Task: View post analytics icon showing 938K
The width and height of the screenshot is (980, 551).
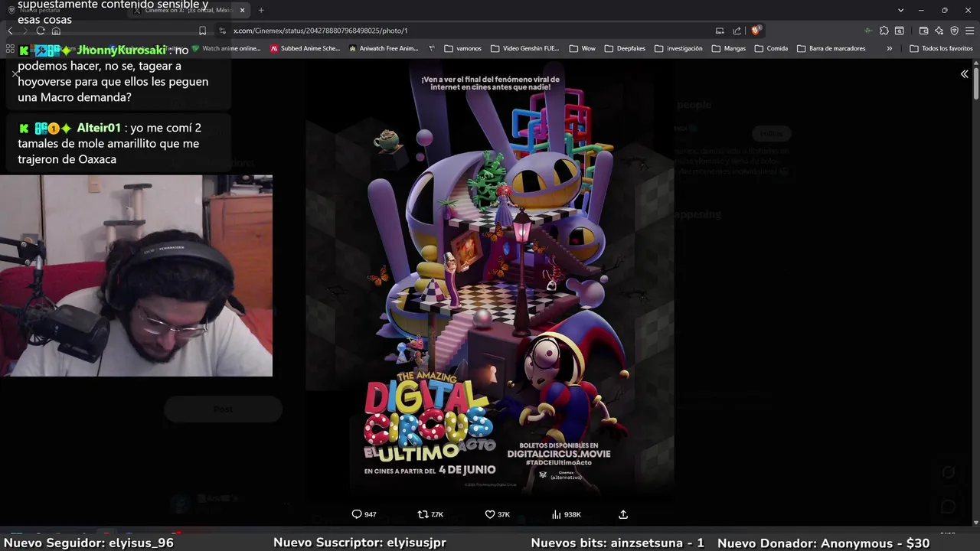Action: [566, 514]
